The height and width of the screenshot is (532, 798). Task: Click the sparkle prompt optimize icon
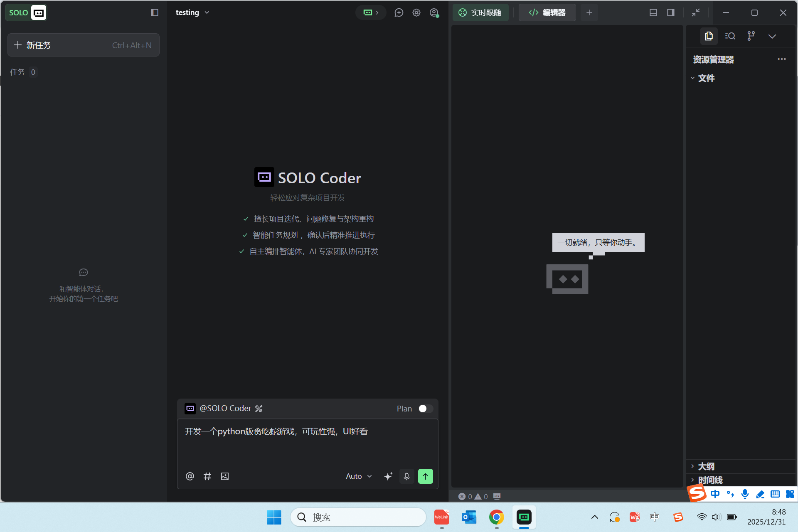click(388, 476)
